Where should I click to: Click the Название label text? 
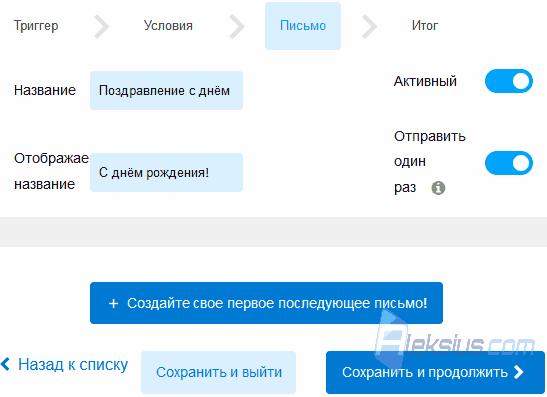(x=45, y=90)
